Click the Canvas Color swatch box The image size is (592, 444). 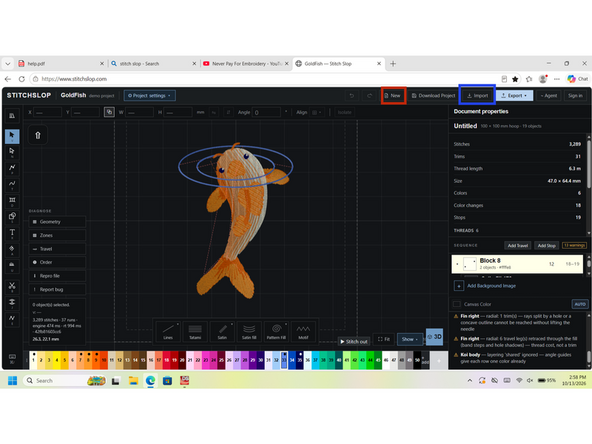click(457, 304)
